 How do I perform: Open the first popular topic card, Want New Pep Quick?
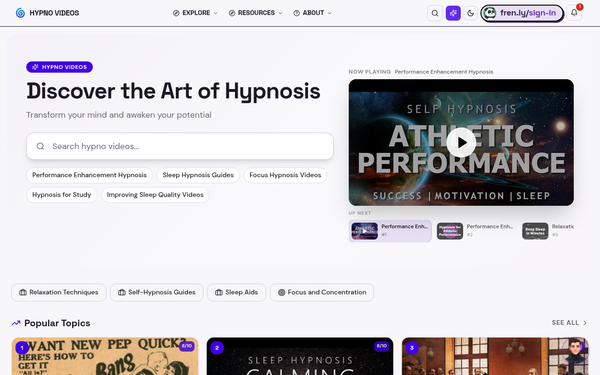105,356
